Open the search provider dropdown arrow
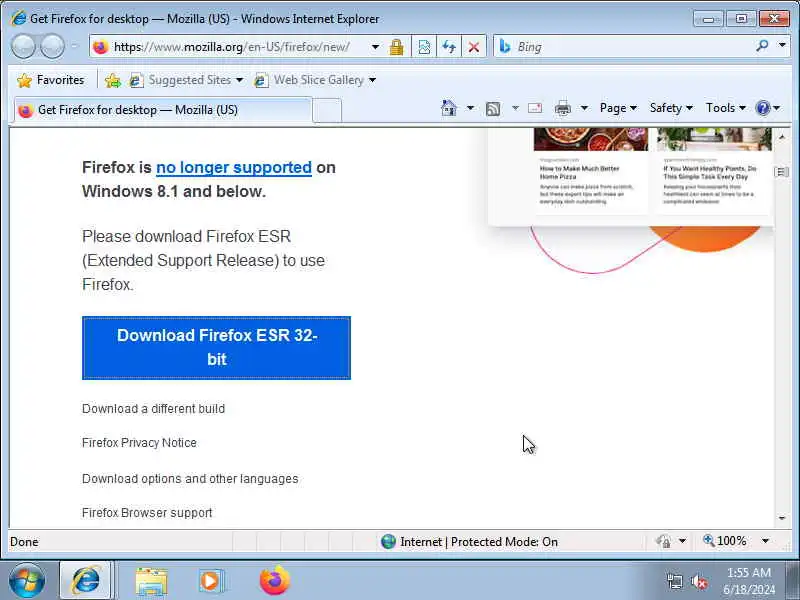This screenshot has height=600, width=800. point(782,45)
